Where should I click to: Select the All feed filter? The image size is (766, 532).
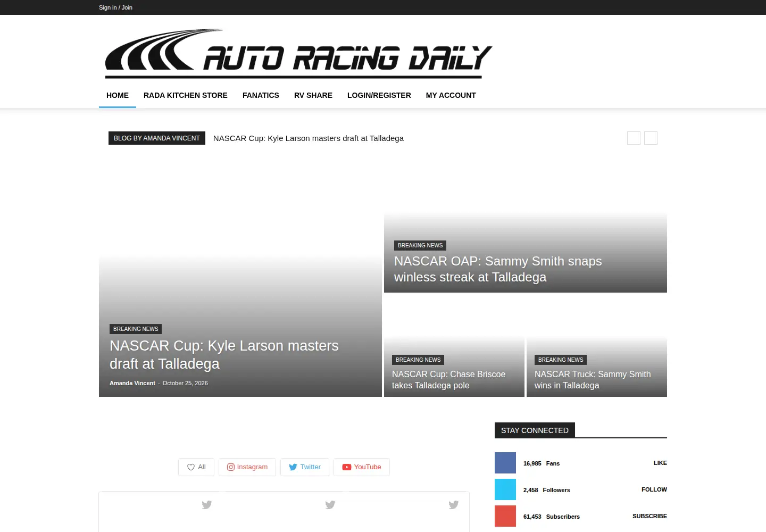click(196, 467)
